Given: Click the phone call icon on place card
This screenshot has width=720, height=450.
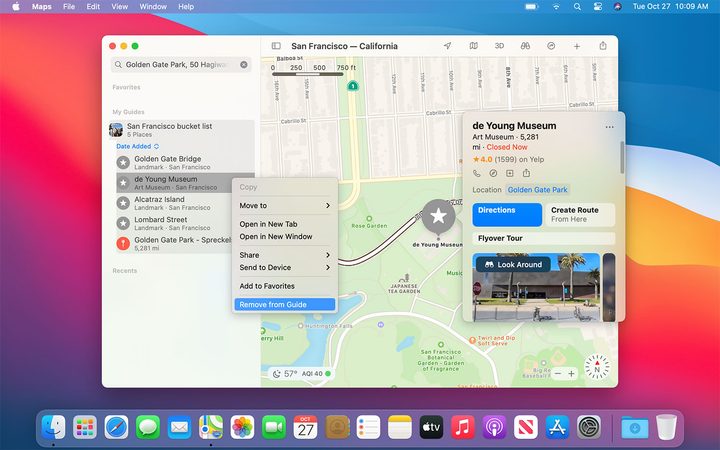Looking at the screenshot, I should (x=477, y=173).
